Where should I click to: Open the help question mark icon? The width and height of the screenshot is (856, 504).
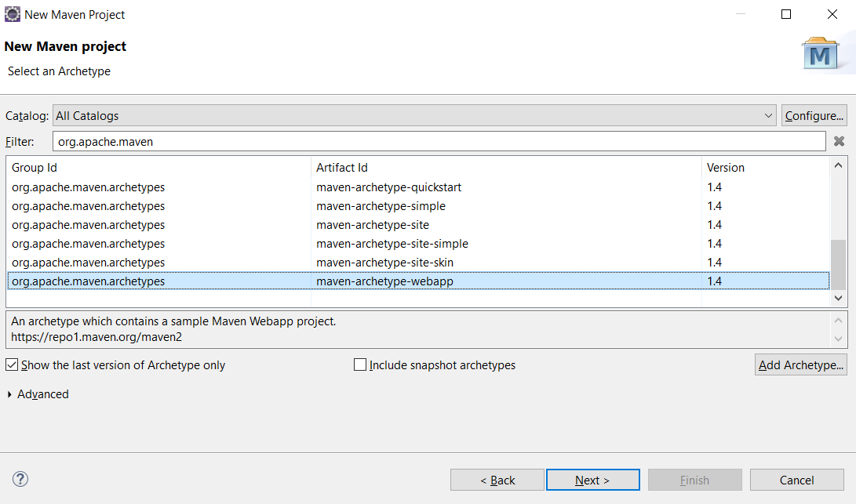pos(20,479)
